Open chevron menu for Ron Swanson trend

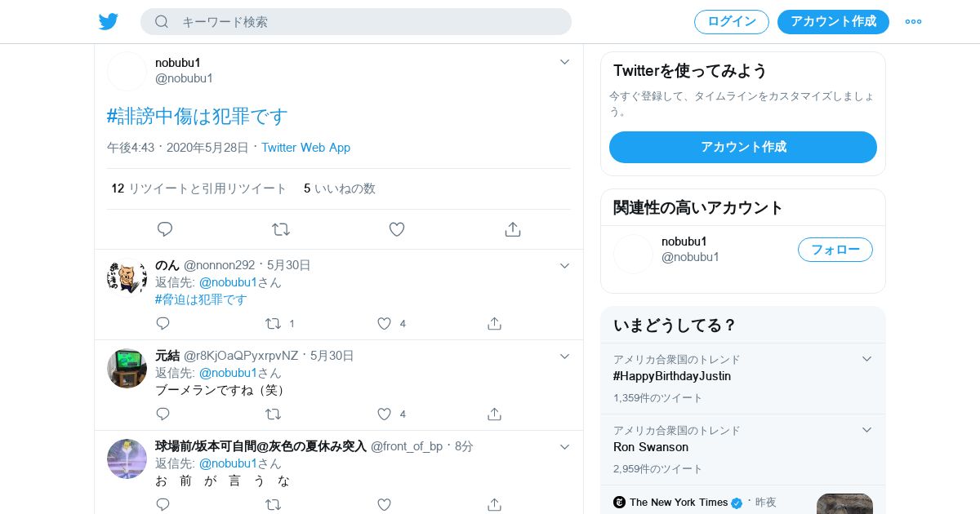coord(867,430)
